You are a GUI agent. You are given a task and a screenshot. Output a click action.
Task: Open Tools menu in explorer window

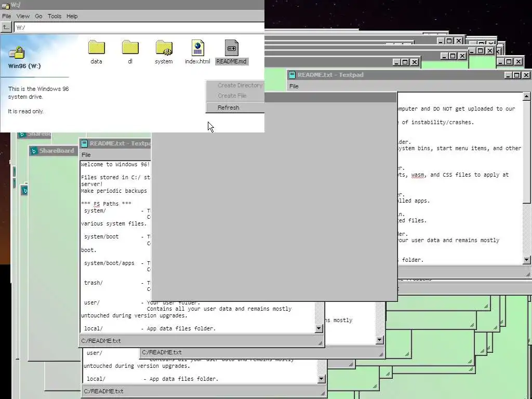click(x=54, y=16)
